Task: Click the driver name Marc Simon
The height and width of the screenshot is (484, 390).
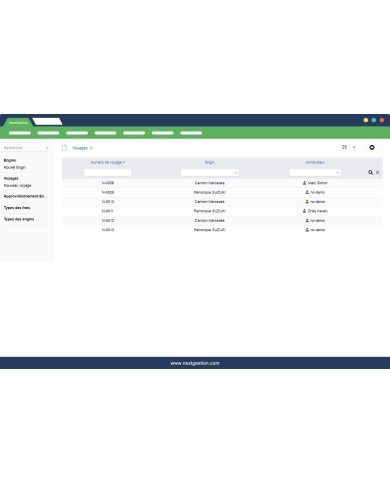Action: pos(318,183)
